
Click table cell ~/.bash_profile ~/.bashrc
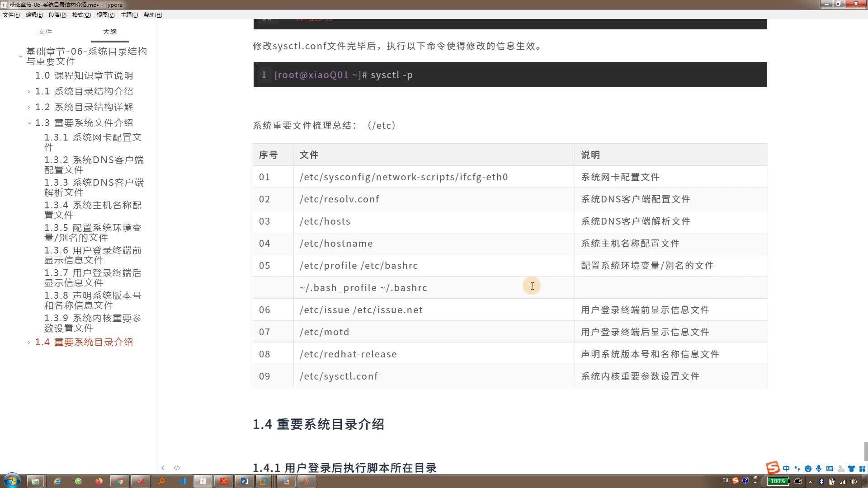[x=434, y=287]
